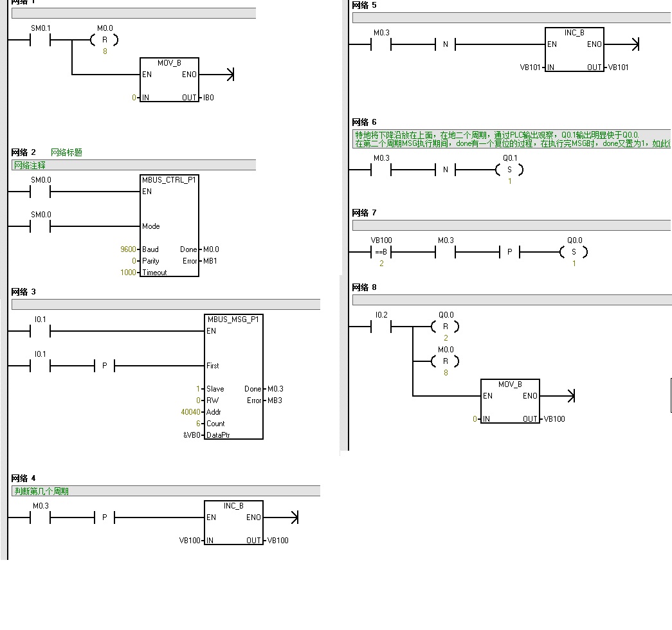The height and width of the screenshot is (630, 672).
Task: Click the network 4 comment '判断第几个周期'
Action: click(x=42, y=491)
